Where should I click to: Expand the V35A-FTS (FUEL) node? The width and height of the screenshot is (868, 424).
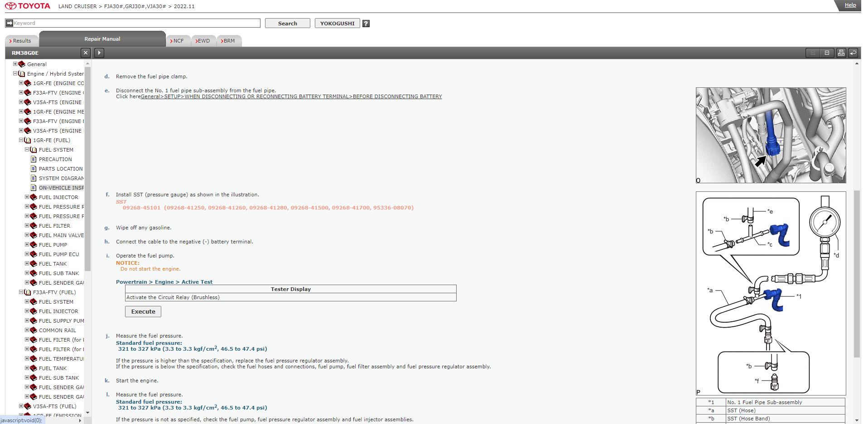click(x=21, y=406)
